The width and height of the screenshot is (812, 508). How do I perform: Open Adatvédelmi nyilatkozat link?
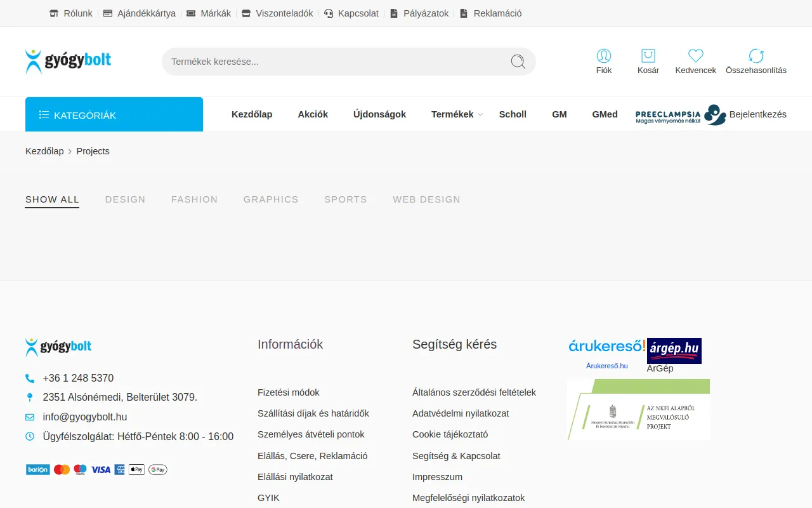coord(461,413)
